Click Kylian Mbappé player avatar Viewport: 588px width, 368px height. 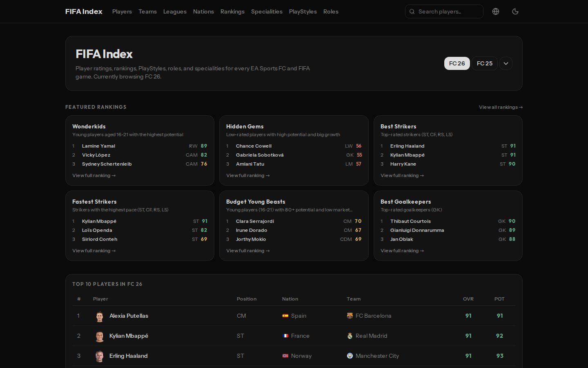pyautogui.click(x=100, y=336)
